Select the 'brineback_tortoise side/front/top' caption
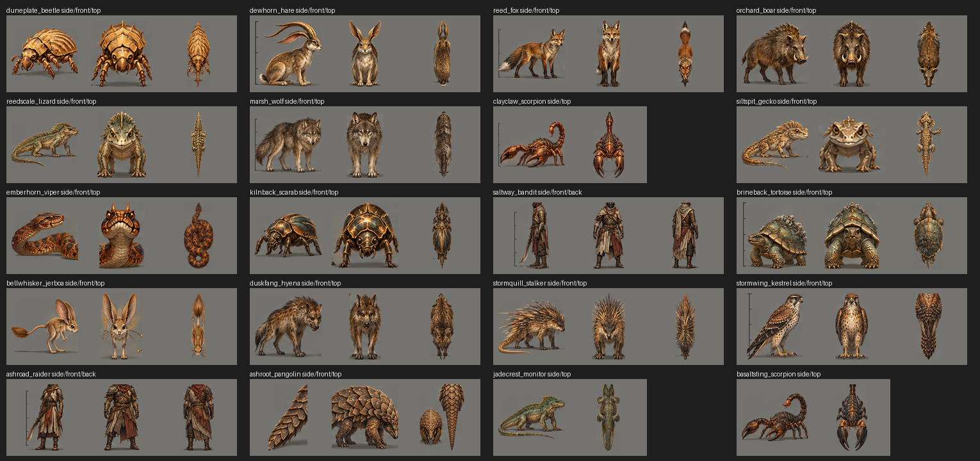 785,192
